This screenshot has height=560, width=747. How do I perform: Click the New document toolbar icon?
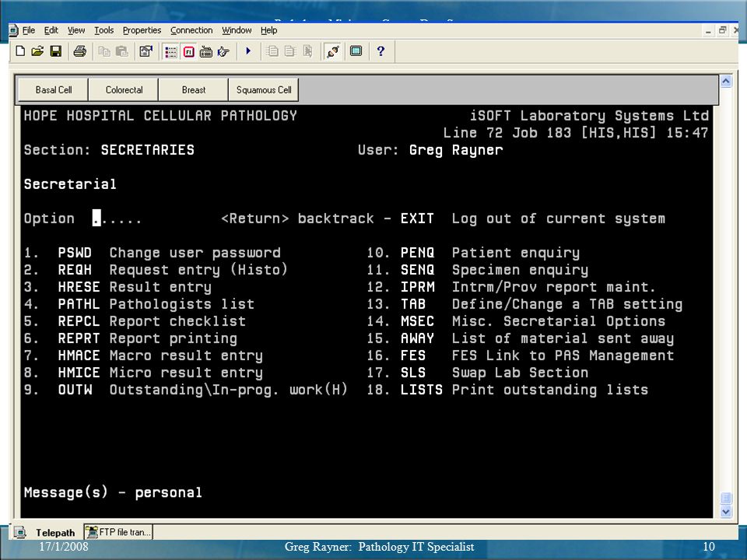20,51
